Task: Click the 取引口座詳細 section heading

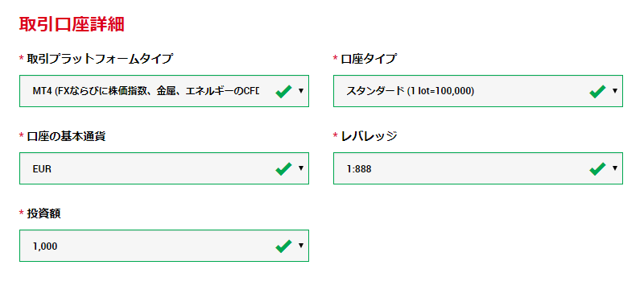Action: coord(72,25)
